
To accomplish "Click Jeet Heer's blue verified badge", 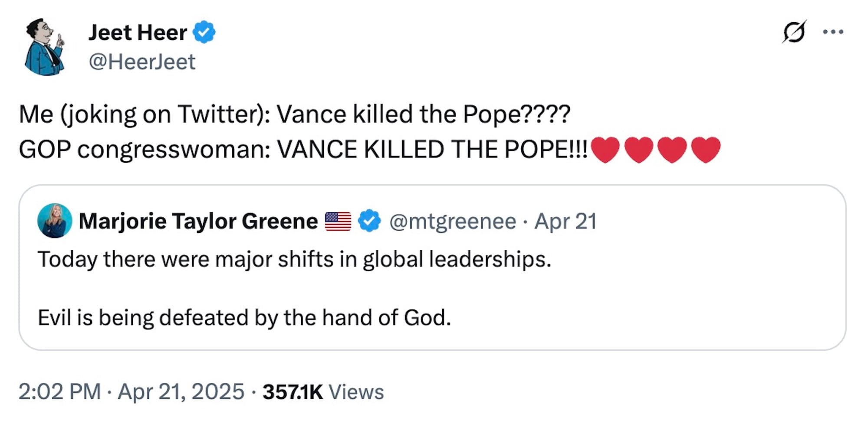I will [204, 32].
